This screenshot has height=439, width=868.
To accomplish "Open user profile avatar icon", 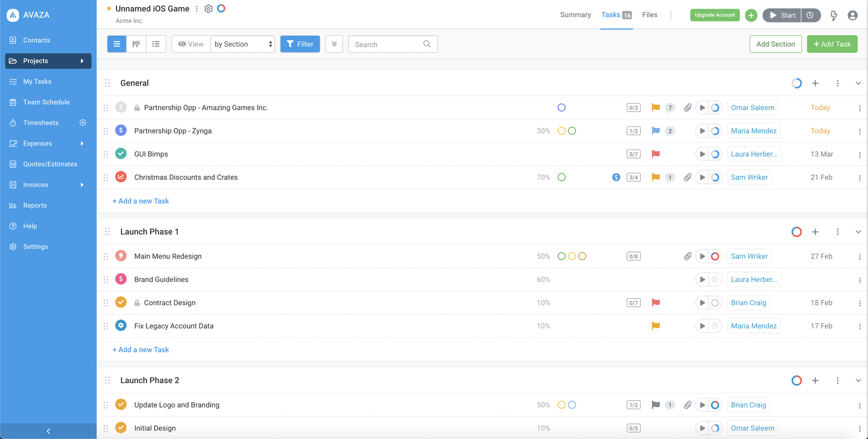I will pos(852,15).
